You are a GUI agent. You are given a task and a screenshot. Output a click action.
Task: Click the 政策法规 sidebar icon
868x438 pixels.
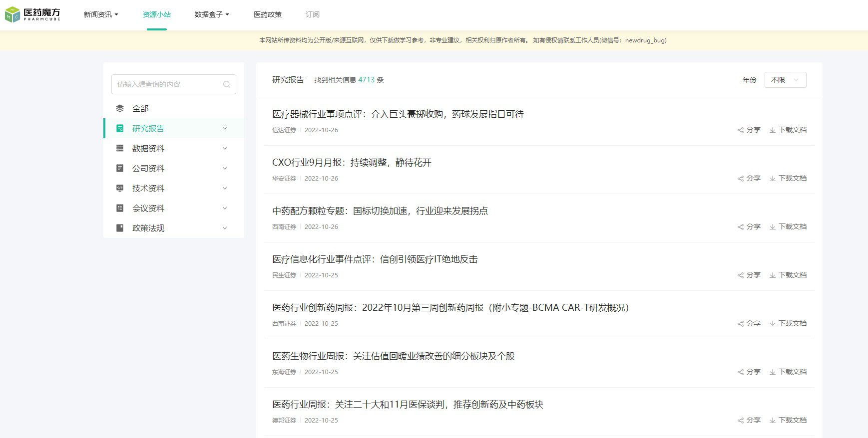pyautogui.click(x=120, y=228)
